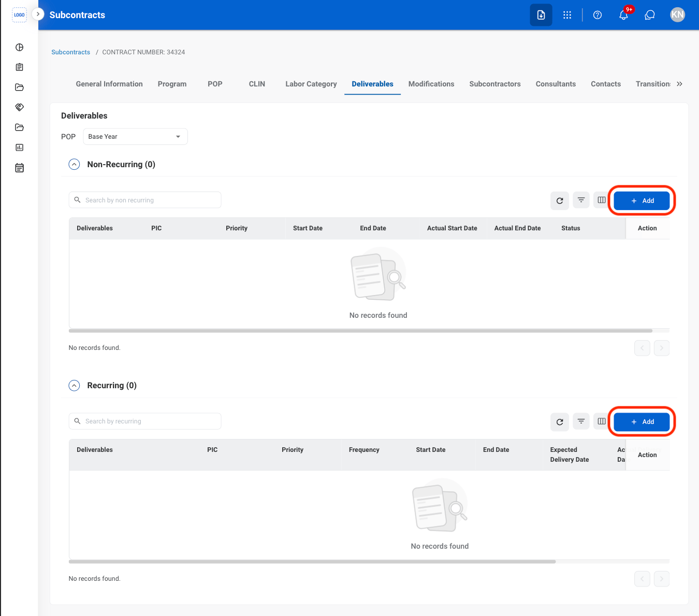Expand the sidebar with the arrow toggle
The width and height of the screenshot is (699, 616).
[38, 14]
